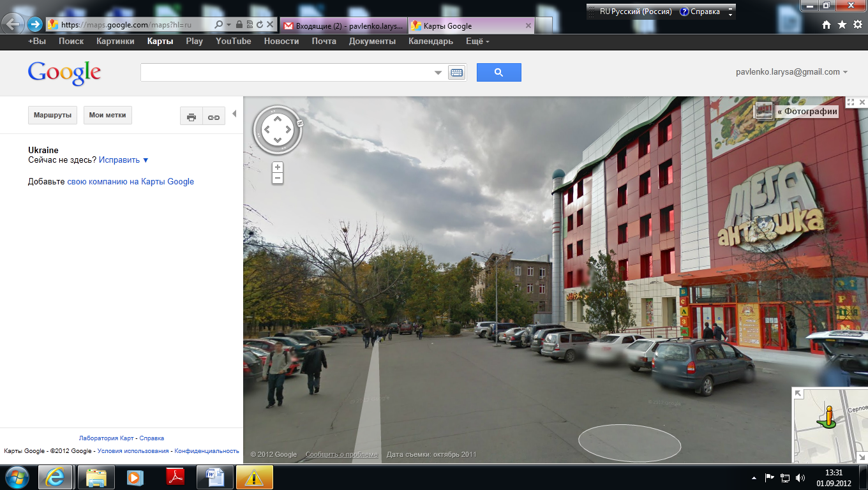Go forward with the blue forward arrow
The height and width of the screenshot is (490, 868).
pos(34,25)
